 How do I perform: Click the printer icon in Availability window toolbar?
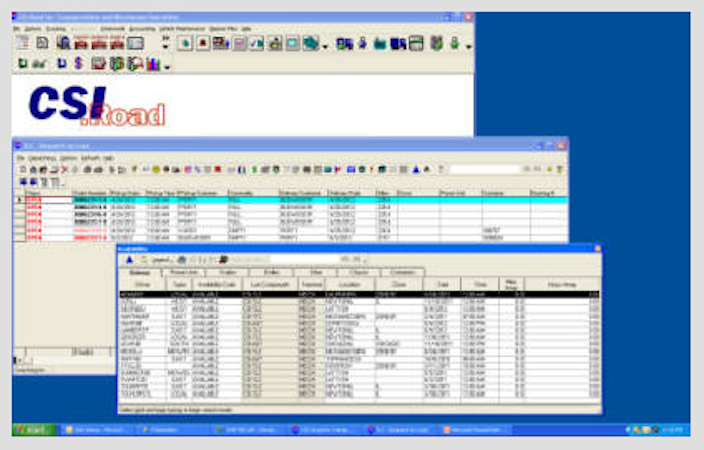pos(181,260)
